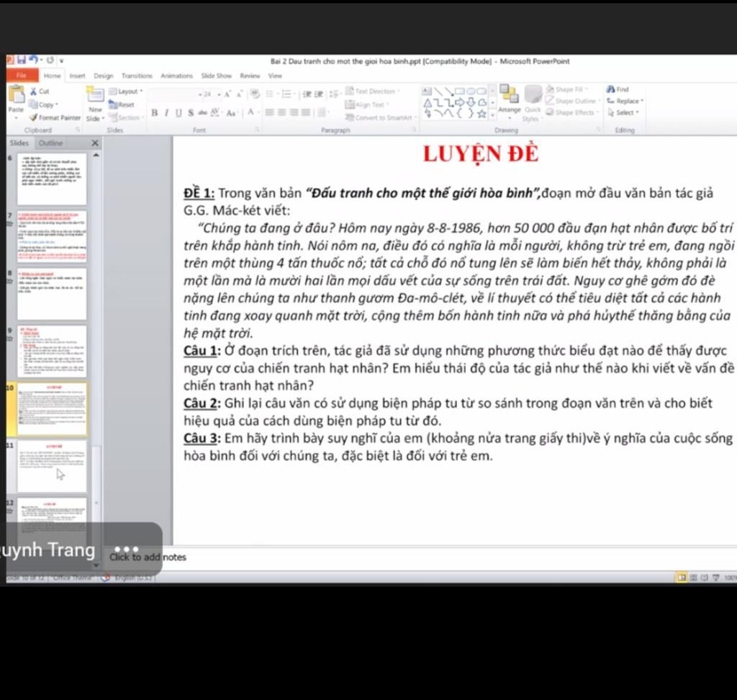
Task: Center the paragraph text
Action: tap(281, 112)
